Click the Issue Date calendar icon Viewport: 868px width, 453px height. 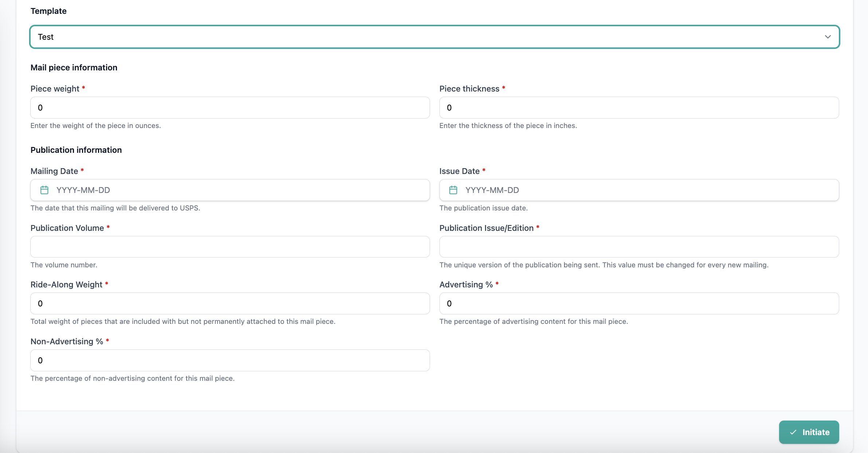click(x=453, y=190)
